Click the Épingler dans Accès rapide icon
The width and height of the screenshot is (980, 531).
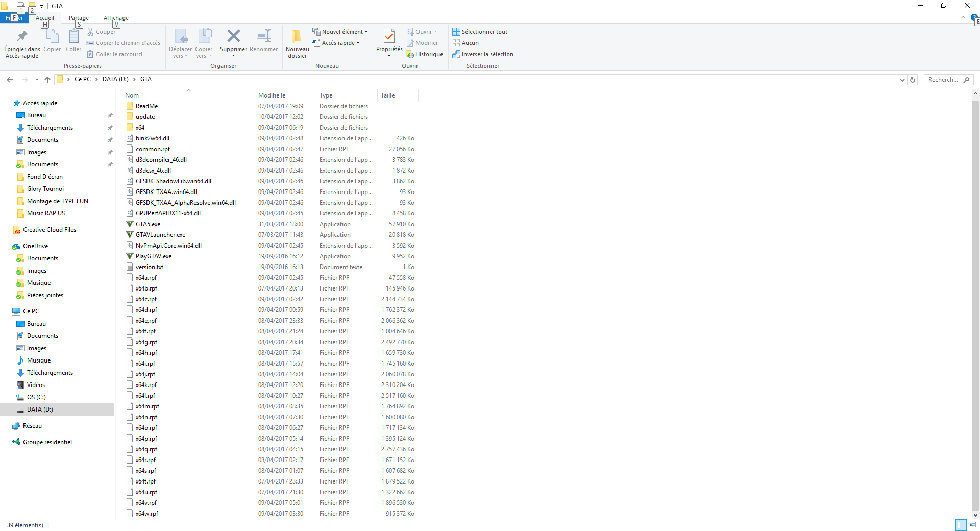pyautogui.click(x=22, y=36)
